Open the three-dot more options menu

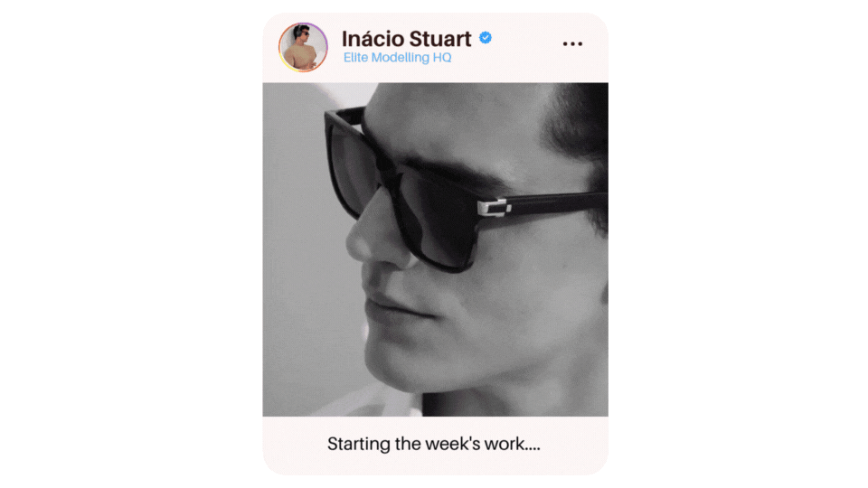pos(572,43)
